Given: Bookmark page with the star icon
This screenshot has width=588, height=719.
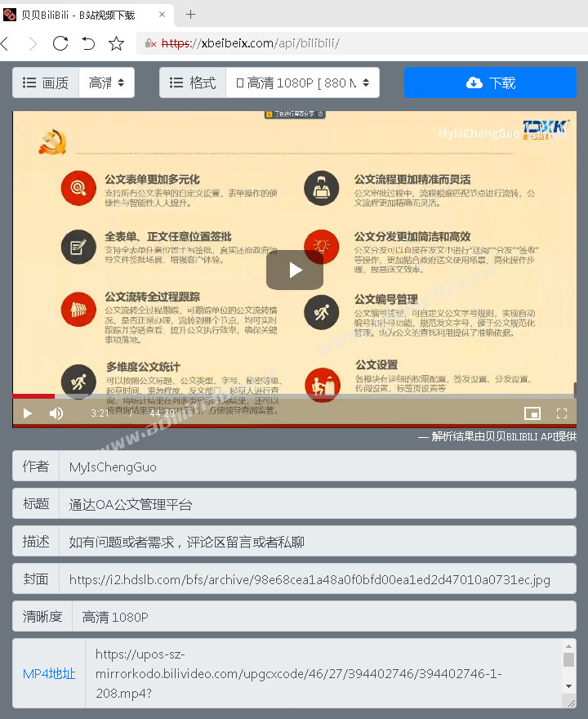Looking at the screenshot, I should point(116,43).
